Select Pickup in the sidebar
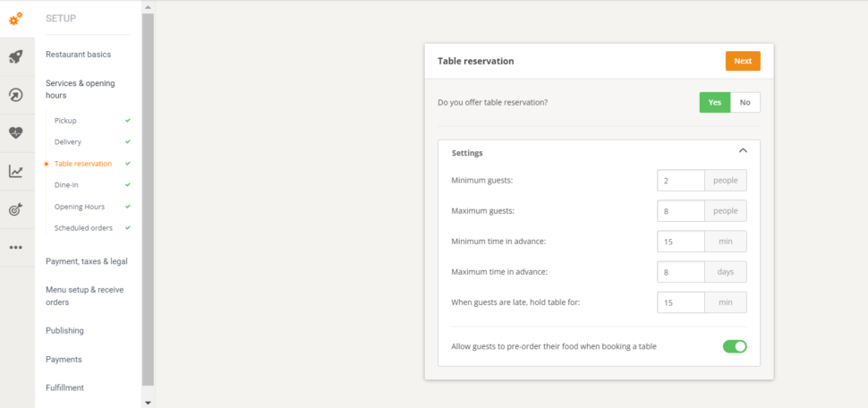The height and width of the screenshot is (408, 868). click(65, 121)
